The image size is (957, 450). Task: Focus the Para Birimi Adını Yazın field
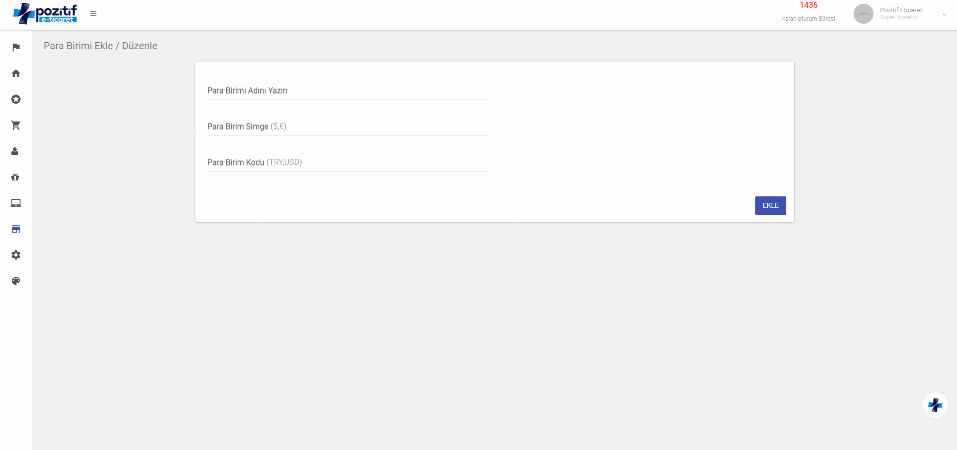pos(347,91)
